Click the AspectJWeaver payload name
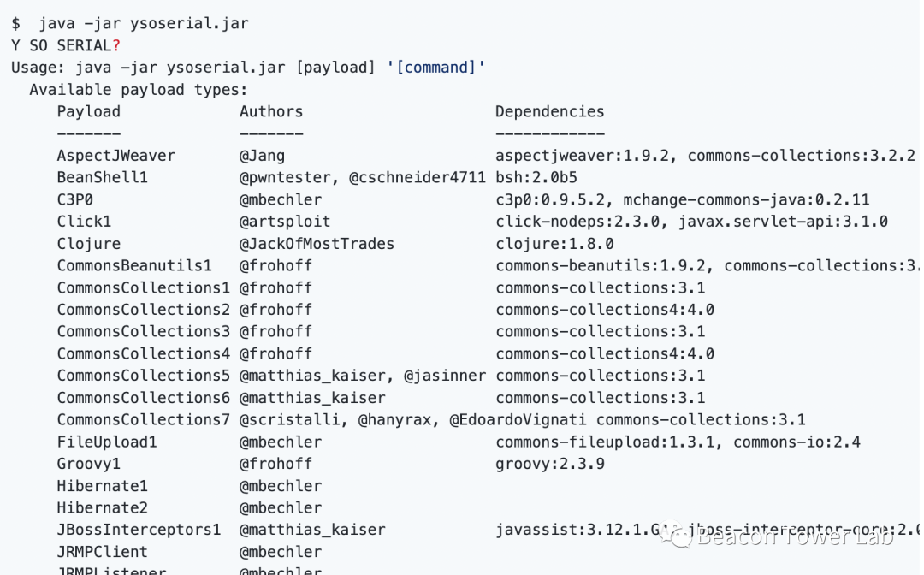Viewport: 924px width, 575px height. point(115,156)
